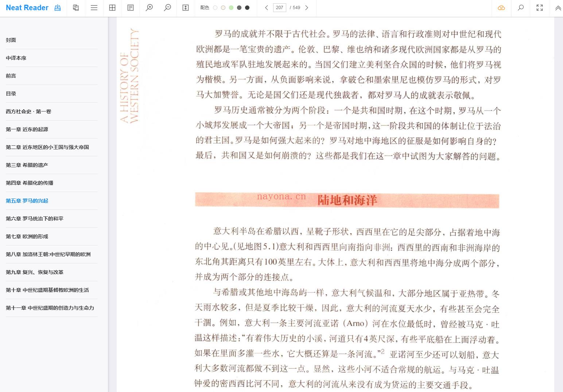Click the import book icon beside Neat Reader
The height and width of the screenshot is (392, 563).
click(x=58, y=8)
